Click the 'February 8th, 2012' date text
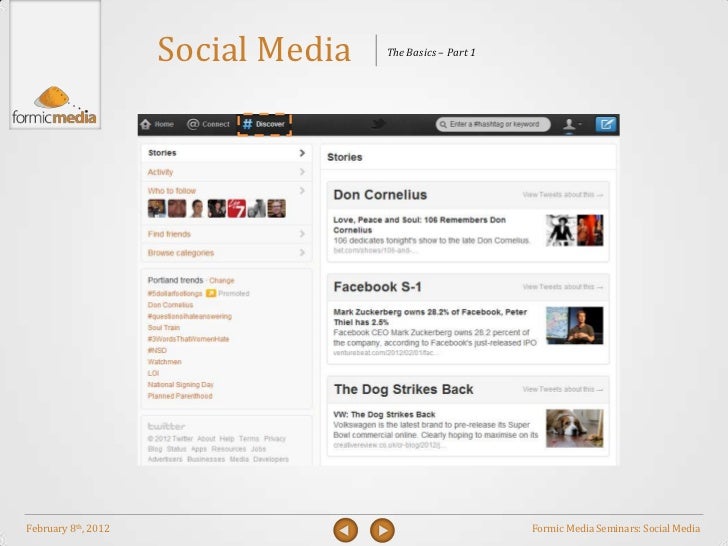Viewport: 728px width, 546px height. pyautogui.click(x=68, y=528)
